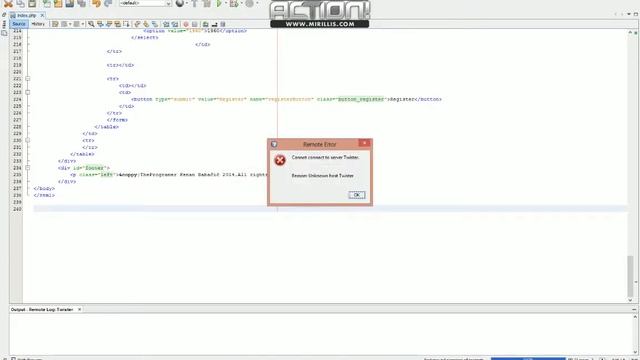
Task: Open the dropdown arrow beside the Debug icon
Action: [242, 3]
